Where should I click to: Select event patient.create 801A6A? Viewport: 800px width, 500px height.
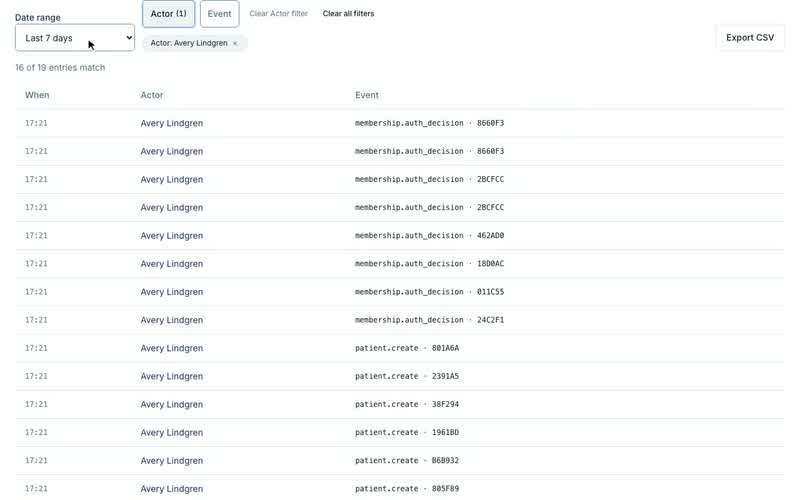pyautogui.click(x=407, y=348)
